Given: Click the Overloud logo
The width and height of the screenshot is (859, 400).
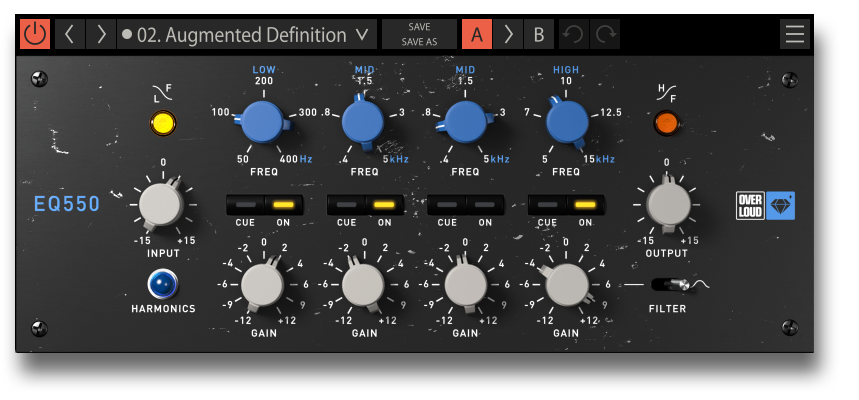Looking at the screenshot, I should click(750, 205).
